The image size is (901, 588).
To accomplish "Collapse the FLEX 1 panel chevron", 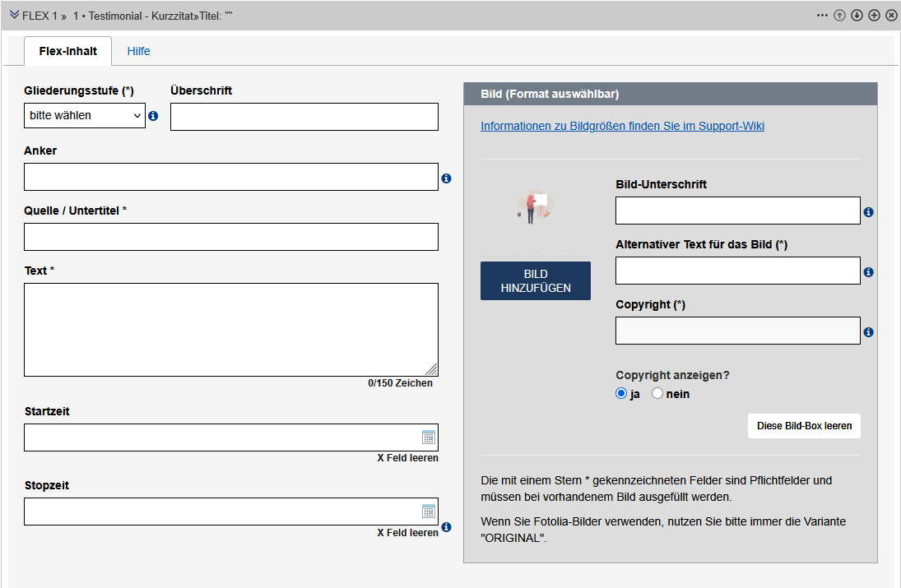I will tap(14, 15).
